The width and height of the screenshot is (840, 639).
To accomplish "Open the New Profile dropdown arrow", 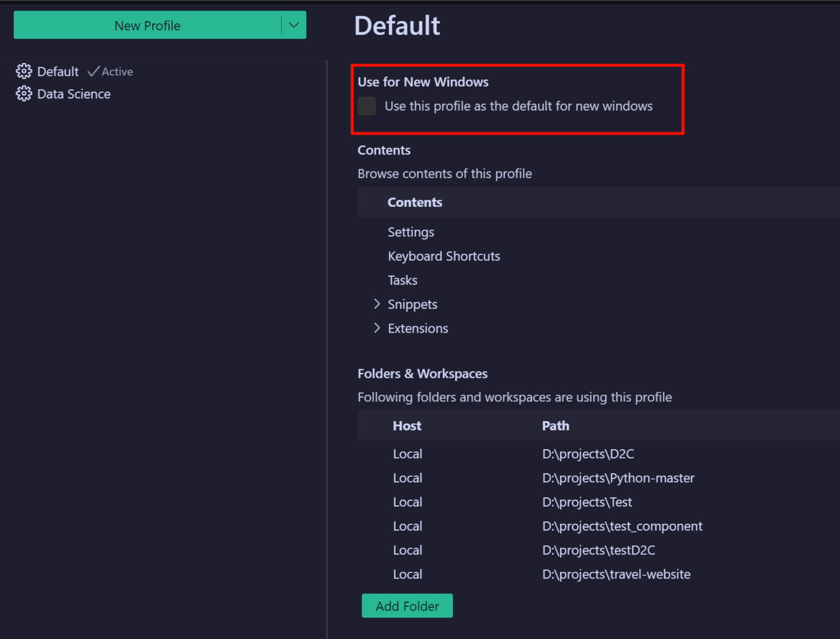I will (x=294, y=25).
